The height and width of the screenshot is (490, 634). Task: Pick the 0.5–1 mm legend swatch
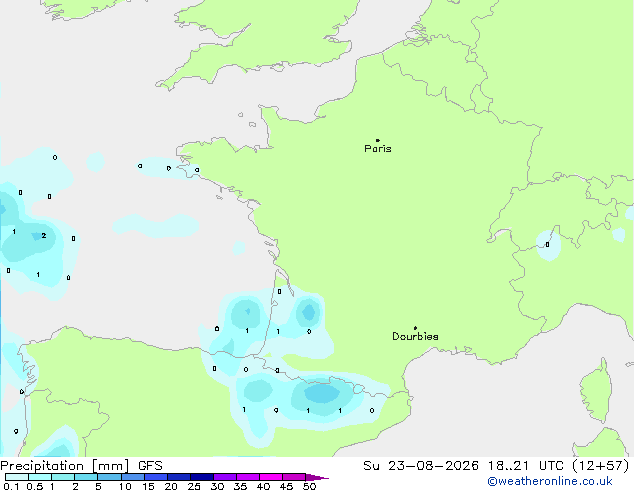point(40,477)
